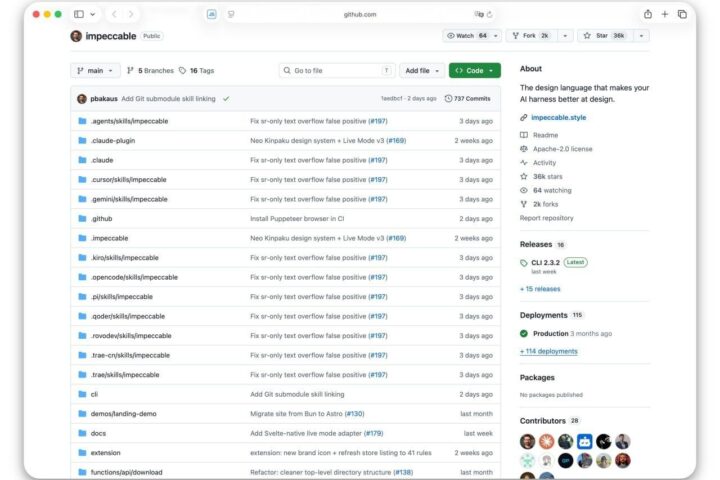The height and width of the screenshot is (480, 720).
Task: Click the eye icon beside 64 watching
Action: 524,190
